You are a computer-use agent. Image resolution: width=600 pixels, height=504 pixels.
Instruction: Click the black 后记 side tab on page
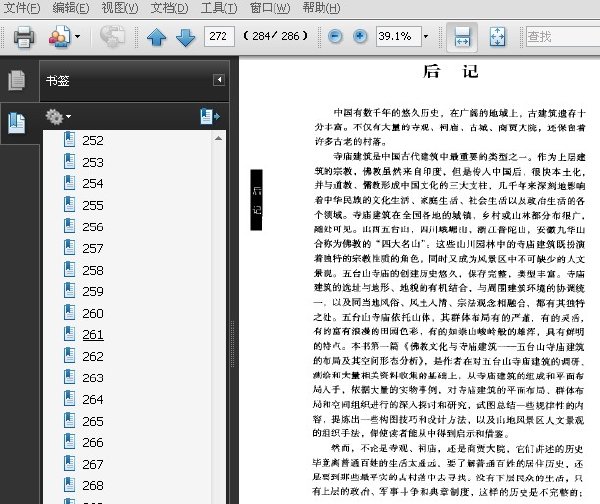[256, 200]
